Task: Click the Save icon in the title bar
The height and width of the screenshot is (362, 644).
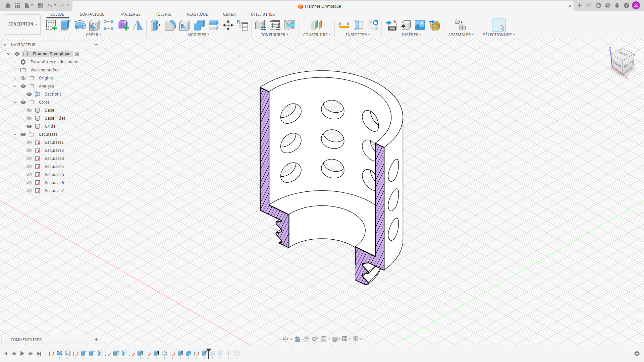Action: (x=40, y=5)
